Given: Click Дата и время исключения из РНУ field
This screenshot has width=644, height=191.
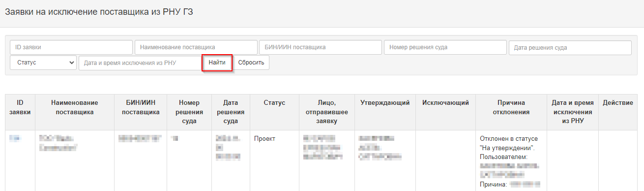Looking at the screenshot, I should tap(140, 63).
